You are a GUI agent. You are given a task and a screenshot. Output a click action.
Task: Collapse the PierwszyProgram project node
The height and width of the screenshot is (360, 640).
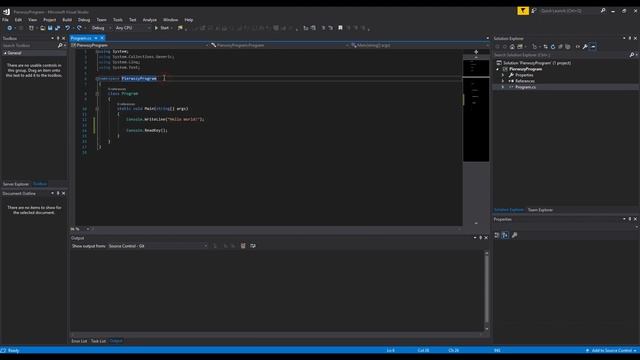(x=498, y=69)
